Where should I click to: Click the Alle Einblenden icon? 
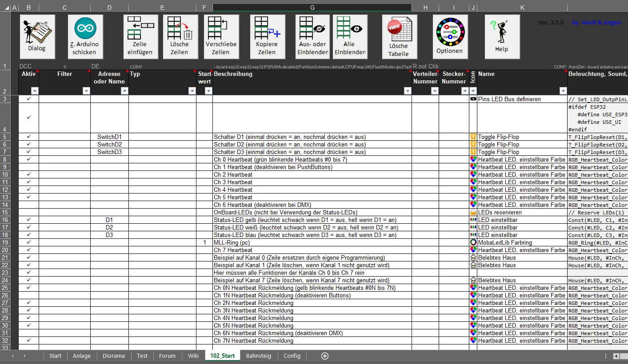click(x=350, y=36)
